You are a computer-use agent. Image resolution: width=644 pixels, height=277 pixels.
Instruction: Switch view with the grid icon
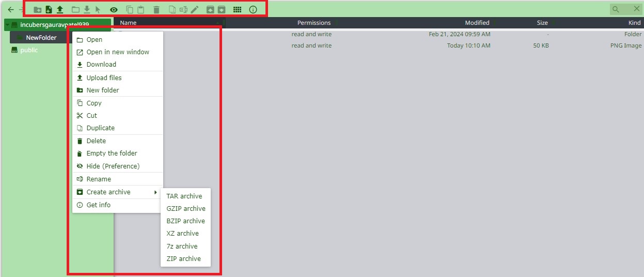coord(237,9)
